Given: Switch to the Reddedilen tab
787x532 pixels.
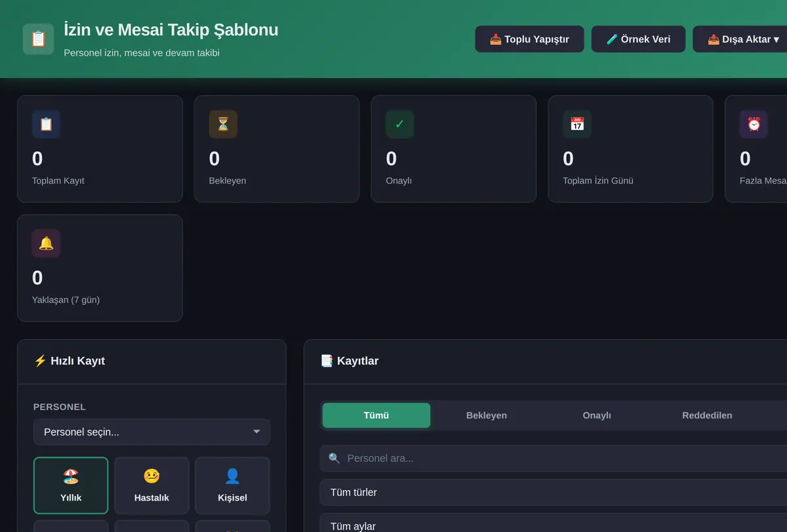Looking at the screenshot, I should [707, 415].
